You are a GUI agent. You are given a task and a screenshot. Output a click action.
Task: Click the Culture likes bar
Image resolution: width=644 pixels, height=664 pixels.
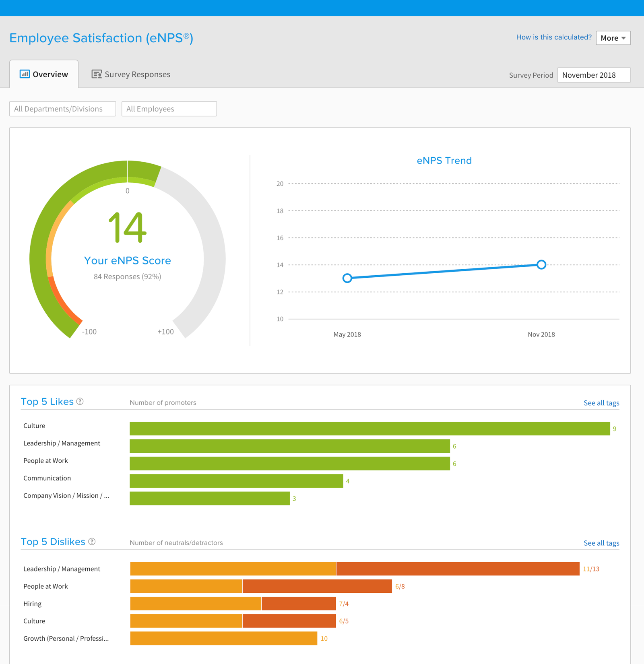[x=369, y=429]
